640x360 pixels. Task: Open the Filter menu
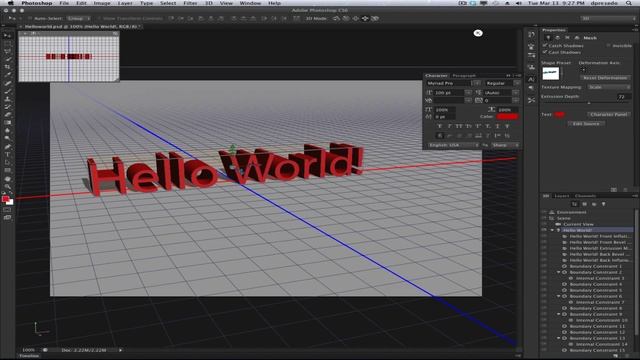(190, 3)
